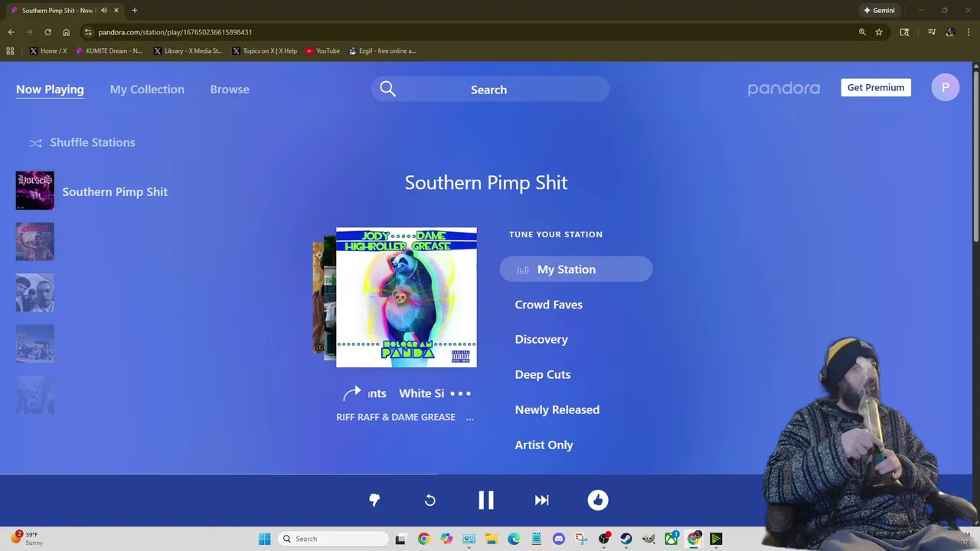Open the Windows Start menu

tap(264, 539)
